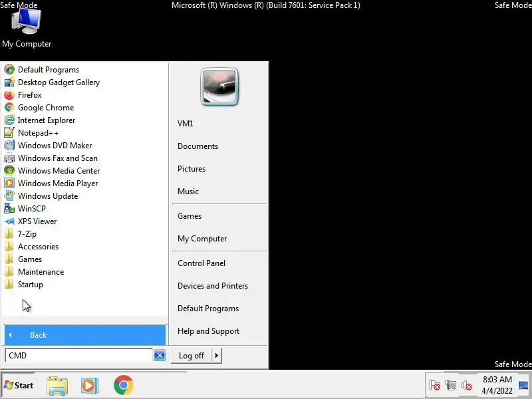Open Documents from the right pane
532x399 pixels.
click(198, 146)
